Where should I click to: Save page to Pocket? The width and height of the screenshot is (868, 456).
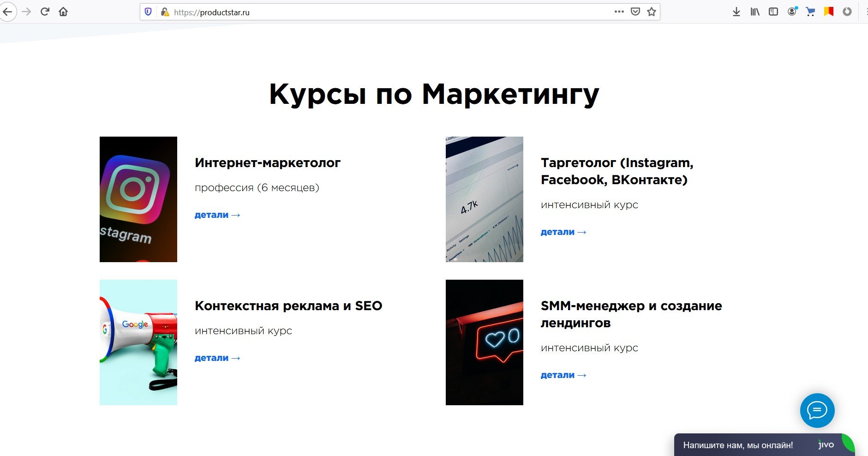click(x=635, y=12)
